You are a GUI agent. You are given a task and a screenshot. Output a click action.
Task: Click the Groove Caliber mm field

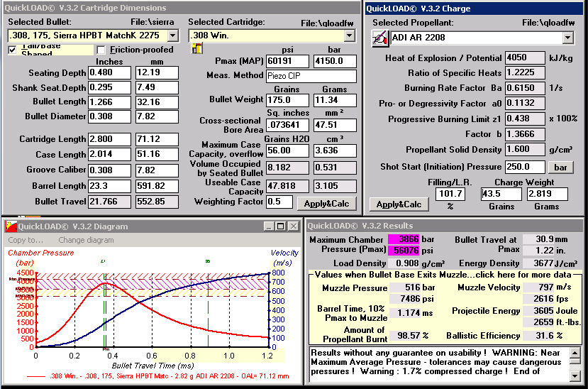tap(157, 170)
